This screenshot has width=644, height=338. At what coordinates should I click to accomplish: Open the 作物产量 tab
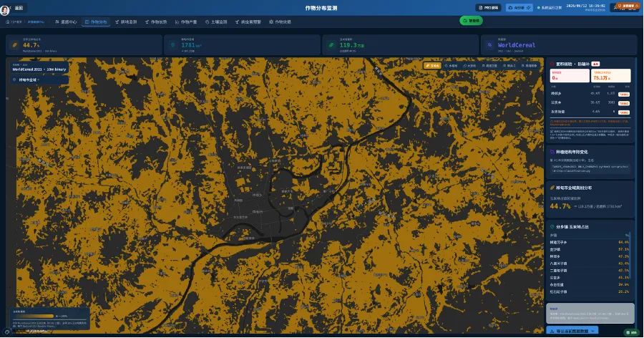point(185,21)
